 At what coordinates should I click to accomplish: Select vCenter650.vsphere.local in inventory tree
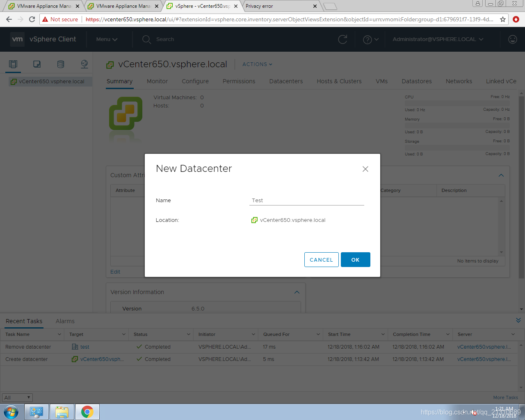pos(51,81)
